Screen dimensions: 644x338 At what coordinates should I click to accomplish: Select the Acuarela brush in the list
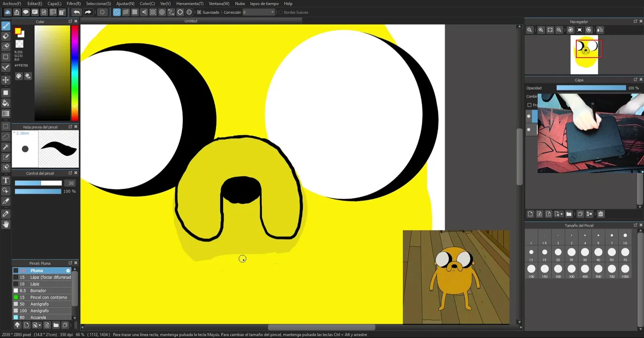tap(42, 317)
